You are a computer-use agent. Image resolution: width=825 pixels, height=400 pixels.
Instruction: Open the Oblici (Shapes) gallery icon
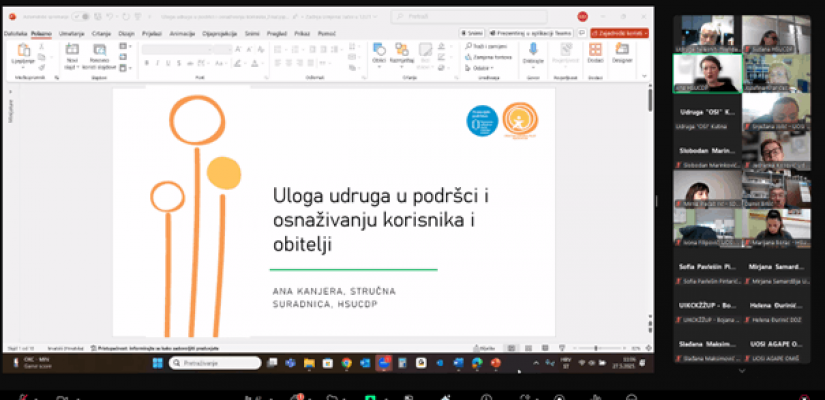(379, 51)
